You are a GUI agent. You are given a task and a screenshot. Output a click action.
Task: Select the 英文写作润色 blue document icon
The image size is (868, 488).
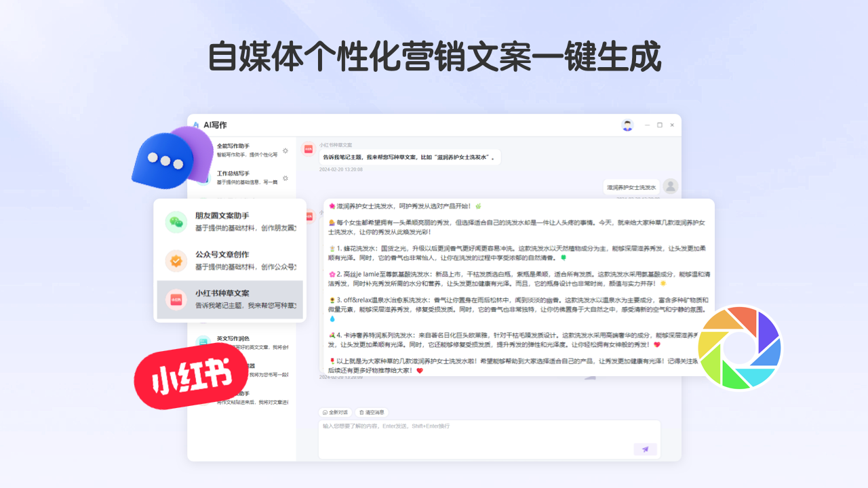tap(202, 341)
